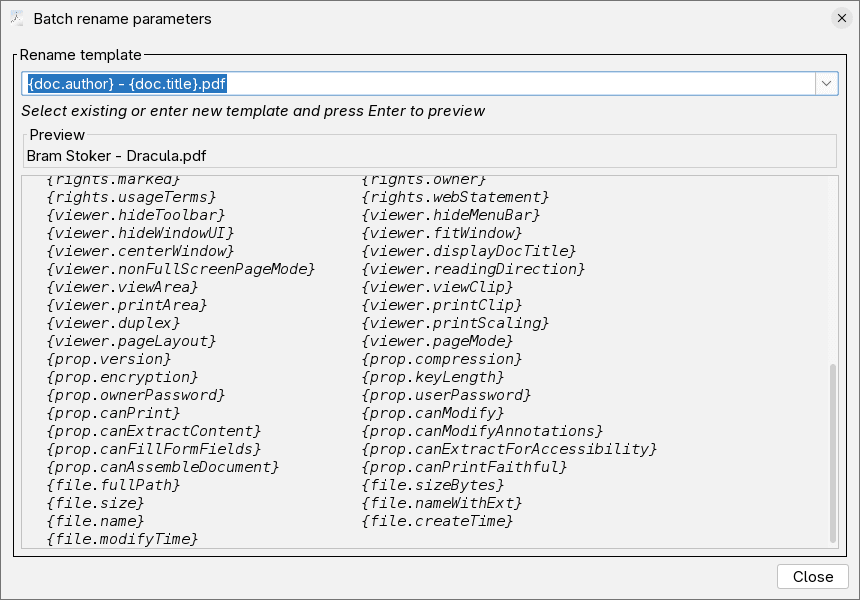Click the preview text Bram Stoker - Dracula.pdf
Screen dimensions: 860x600
[x=114, y=156]
